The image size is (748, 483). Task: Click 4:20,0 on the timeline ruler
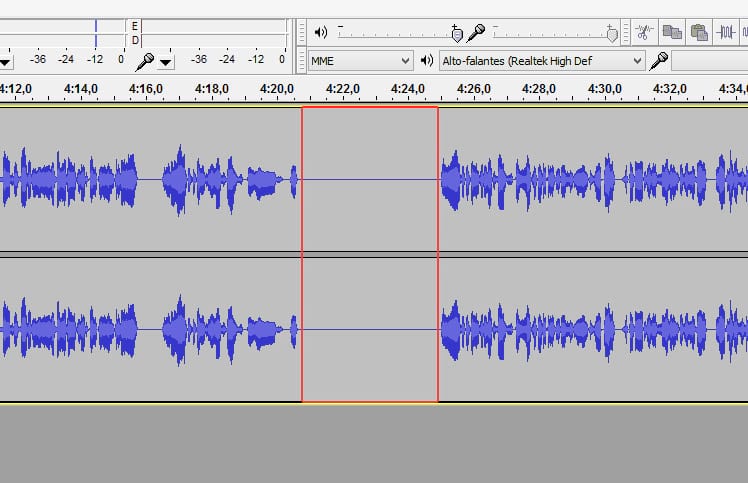277,89
